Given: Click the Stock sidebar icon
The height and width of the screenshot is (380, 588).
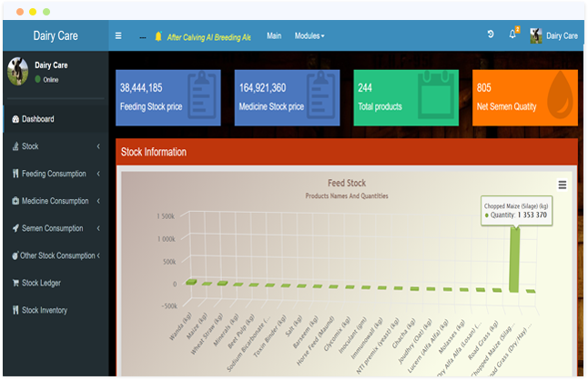Looking at the screenshot, I should [x=15, y=146].
